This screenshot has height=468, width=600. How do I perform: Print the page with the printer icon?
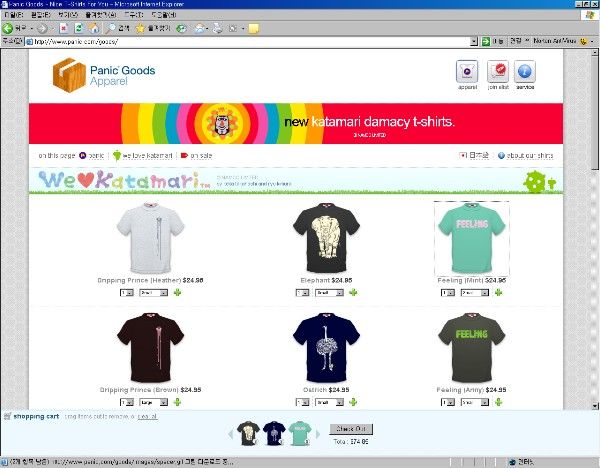click(217, 28)
